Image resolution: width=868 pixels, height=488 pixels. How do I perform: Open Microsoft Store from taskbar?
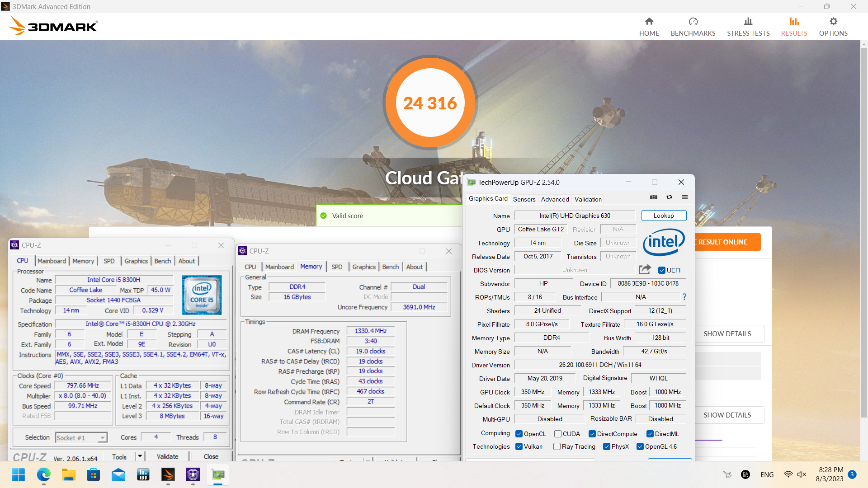[94, 474]
